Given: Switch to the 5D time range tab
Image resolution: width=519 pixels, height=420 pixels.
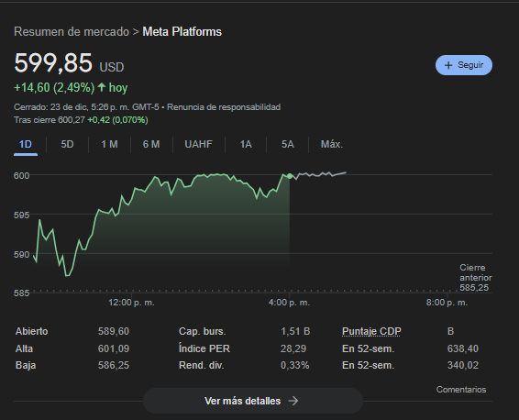Looking at the screenshot, I should point(67,145).
